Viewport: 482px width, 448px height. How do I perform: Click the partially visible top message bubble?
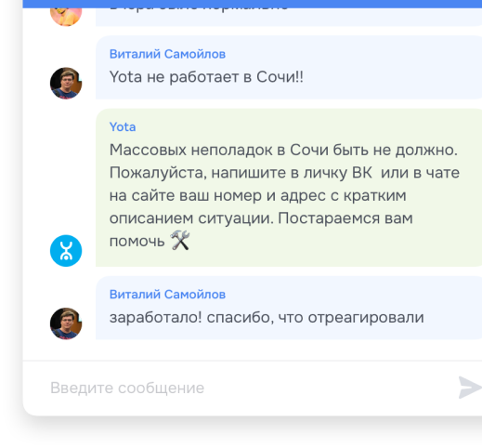(x=289, y=17)
